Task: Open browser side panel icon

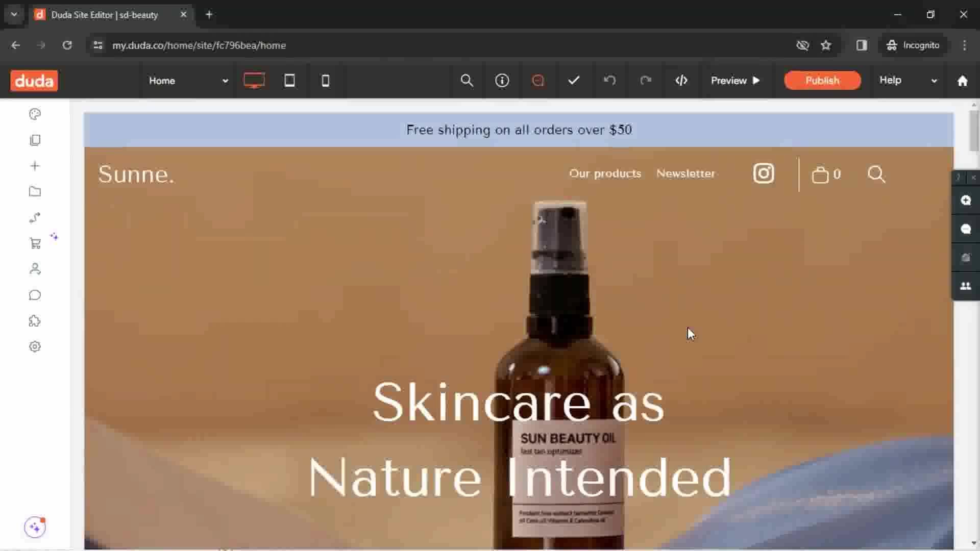Action: click(x=862, y=45)
